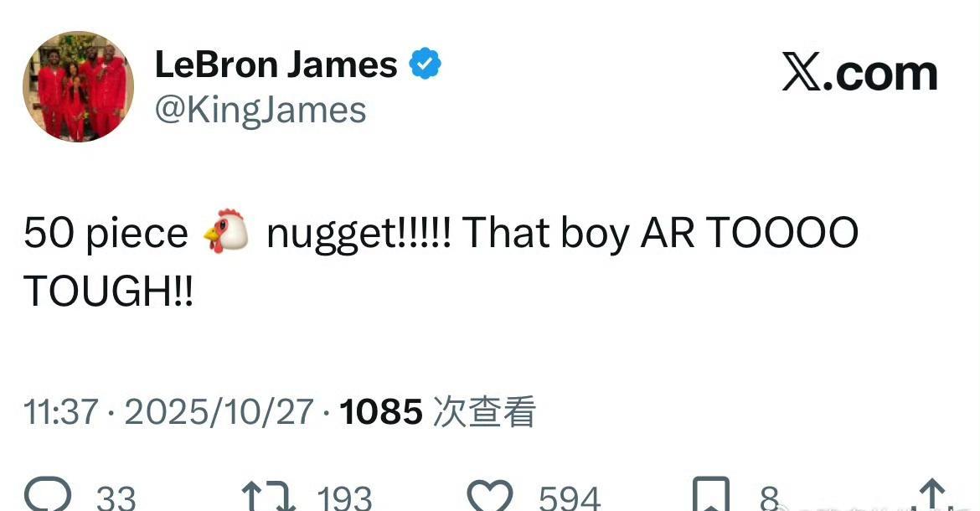Open LeBron James profile picture

[x=78, y=86]
